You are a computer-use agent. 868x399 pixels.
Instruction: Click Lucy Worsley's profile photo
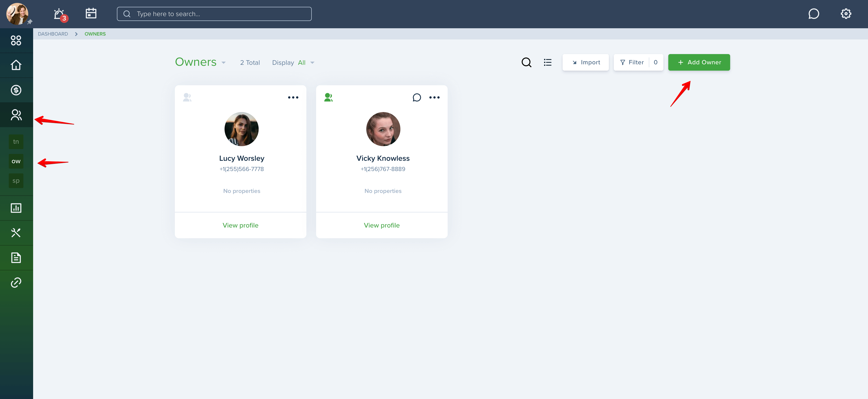pos(242,129)
